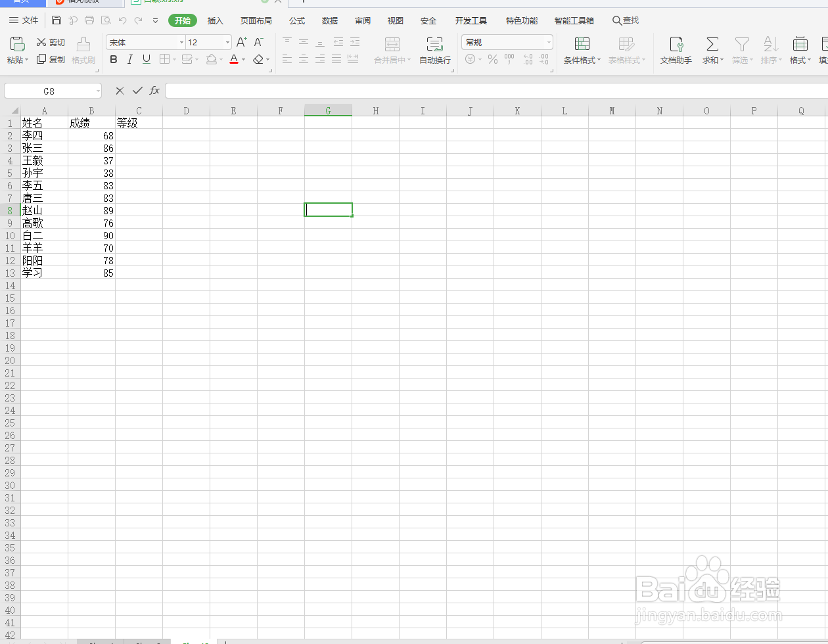The width and height of the screenshot is (828, 644).
Task: Select the Format Painter (格式刷) tool
Action: [x=83, y=51]
